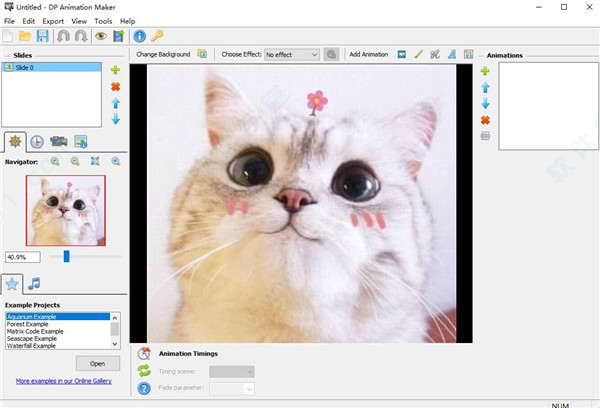Switch to the music note tab
The width and height of the screenshot is (600, 408).
click(x=35, y=284)
